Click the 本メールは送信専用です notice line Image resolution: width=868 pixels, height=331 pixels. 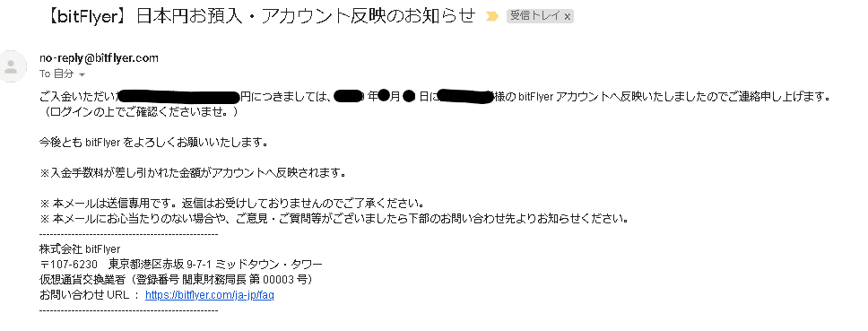coord(232,202)
